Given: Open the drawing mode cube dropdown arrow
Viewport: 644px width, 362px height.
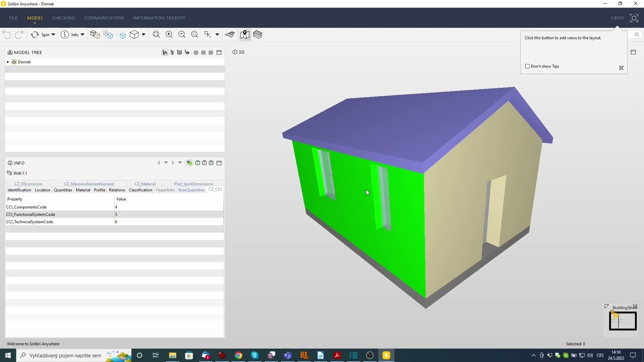Looking at the screenshot, I should (x=143, y=35).
